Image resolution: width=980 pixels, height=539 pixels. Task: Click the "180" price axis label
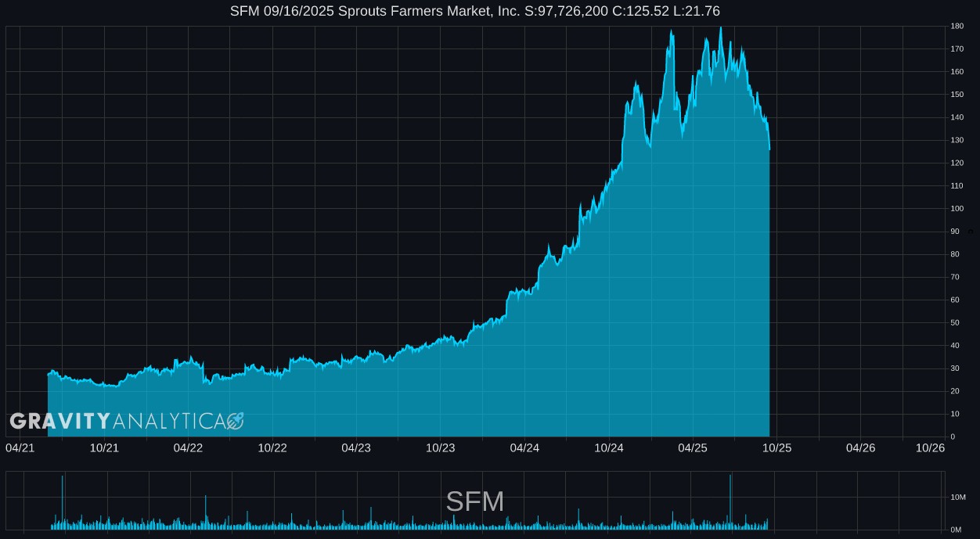[957, 27]
